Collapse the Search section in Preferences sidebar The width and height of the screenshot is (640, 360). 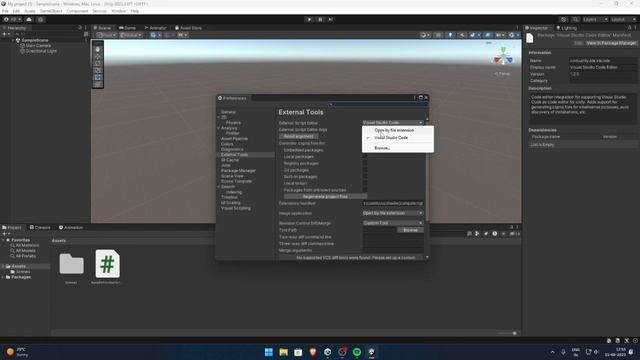tap(219, 187)
